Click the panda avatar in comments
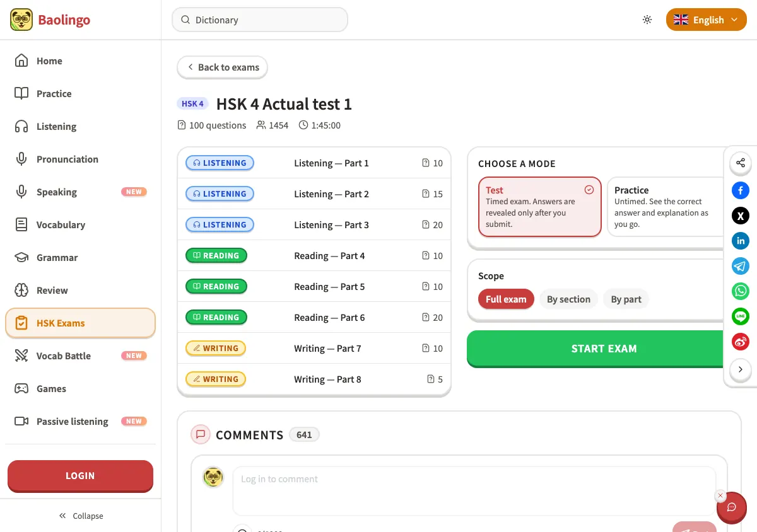The width and height of the screenshot is (757, 532). pos(213,477)
